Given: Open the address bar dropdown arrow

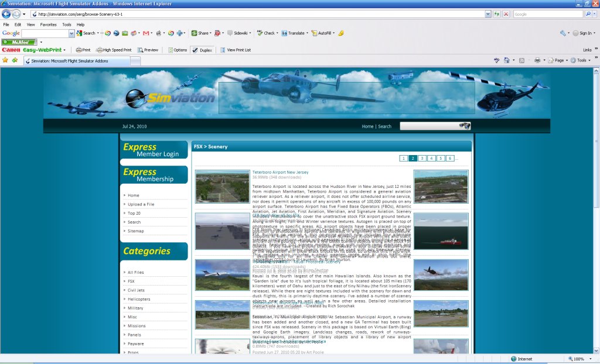Looking at the screenshot, I should click(488, 14).
